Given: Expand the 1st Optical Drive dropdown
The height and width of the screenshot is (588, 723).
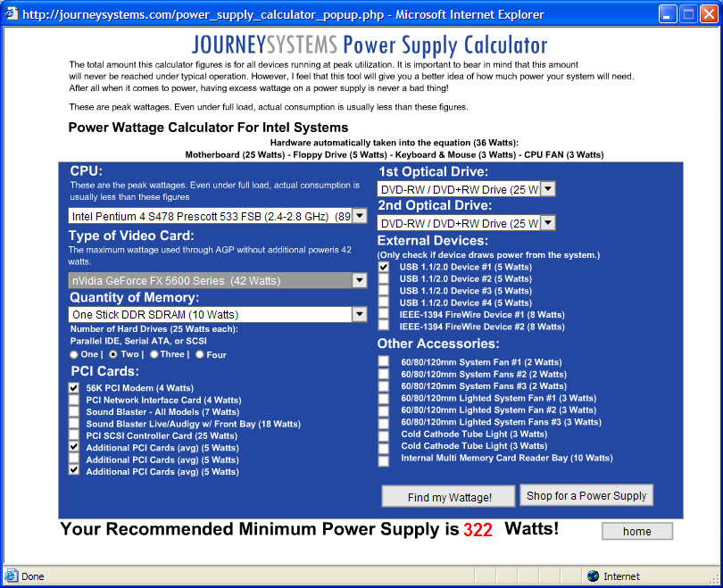Looking at the screenshot, I should click(548, 189).
